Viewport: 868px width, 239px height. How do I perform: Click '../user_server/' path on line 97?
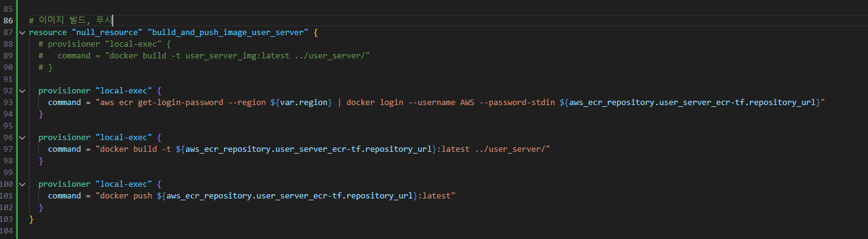click(510, 149)
